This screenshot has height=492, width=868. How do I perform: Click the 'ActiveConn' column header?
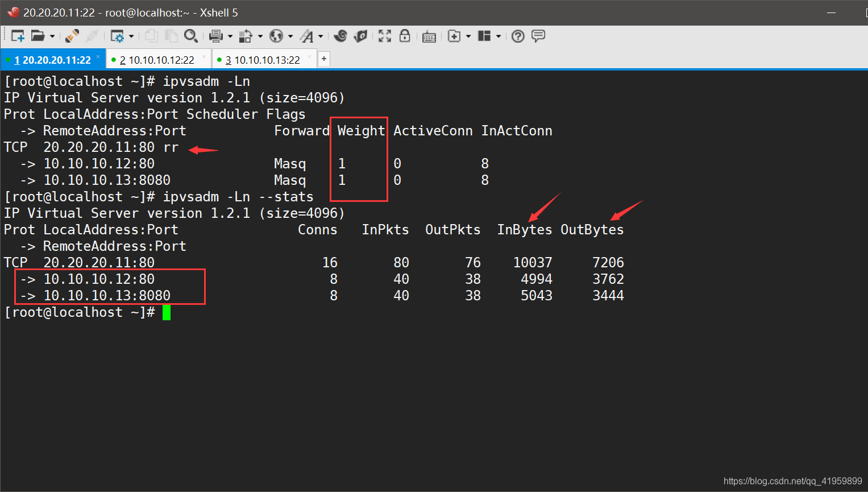(433, 131)
